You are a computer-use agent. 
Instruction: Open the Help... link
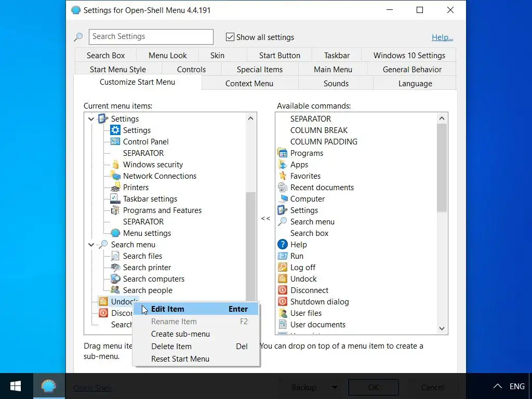[x=442, y=37]
